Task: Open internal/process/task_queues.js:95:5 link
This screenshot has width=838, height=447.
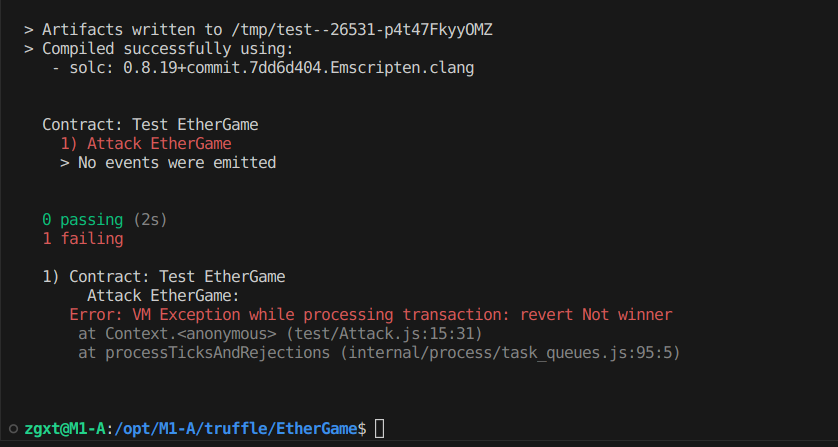Action: coord(506,353)
